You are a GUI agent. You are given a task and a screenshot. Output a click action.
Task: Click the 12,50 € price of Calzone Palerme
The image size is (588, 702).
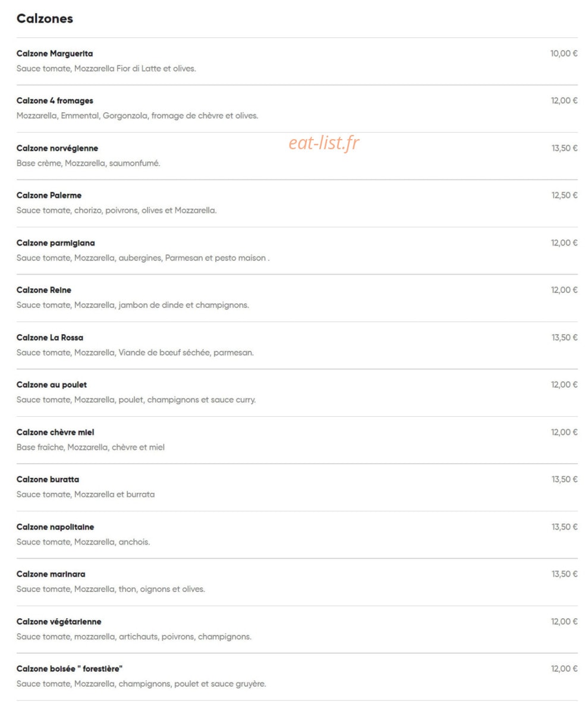click(564, 195)
